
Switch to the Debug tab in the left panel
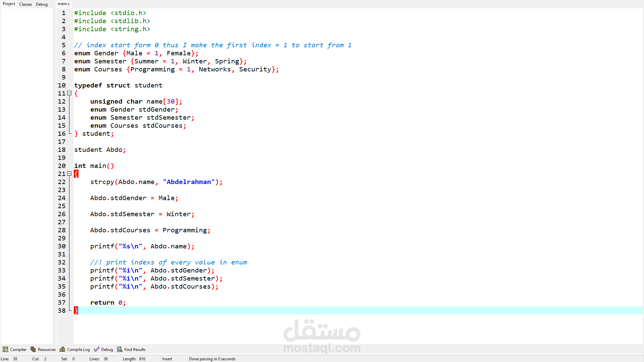click(x=42, y=4)
